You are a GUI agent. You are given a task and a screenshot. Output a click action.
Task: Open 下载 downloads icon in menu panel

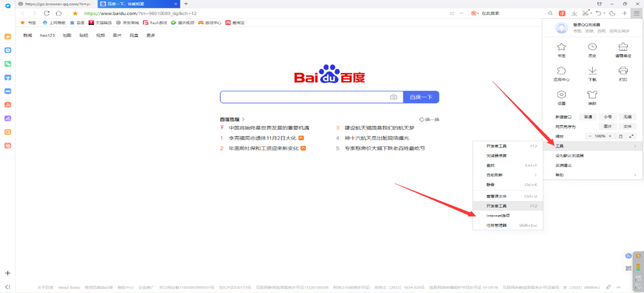coord(592,74)
